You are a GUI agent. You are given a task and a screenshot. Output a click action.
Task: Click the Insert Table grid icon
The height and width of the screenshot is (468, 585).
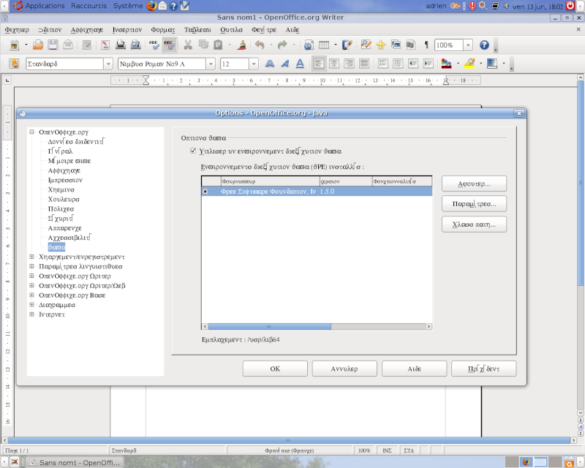click(324, 45)
